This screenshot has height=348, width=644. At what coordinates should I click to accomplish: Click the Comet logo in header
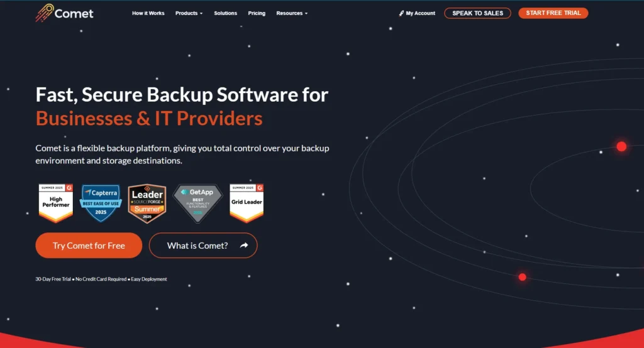coord(65,13)
